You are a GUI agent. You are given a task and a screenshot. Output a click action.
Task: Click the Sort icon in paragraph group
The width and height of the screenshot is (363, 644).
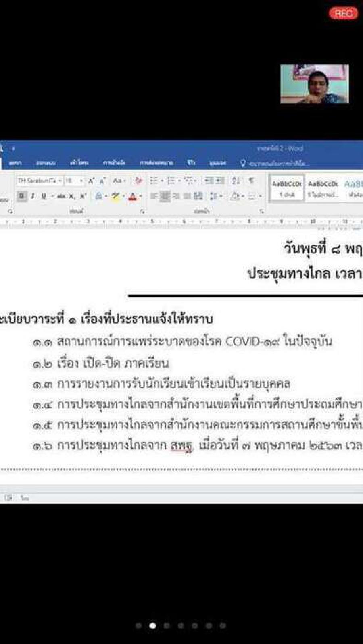tap(236, 181)
